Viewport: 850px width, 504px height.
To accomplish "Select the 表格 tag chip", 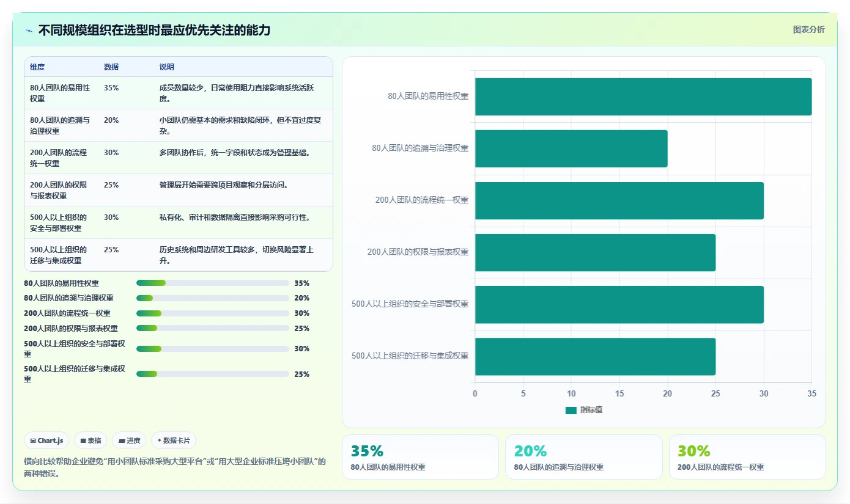I will tap(91, 440).
